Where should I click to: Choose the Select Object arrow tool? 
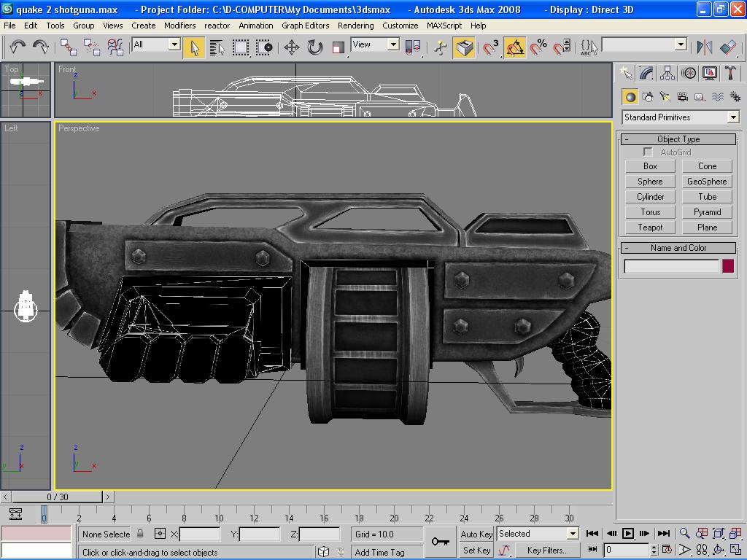(x=194, y=47)
